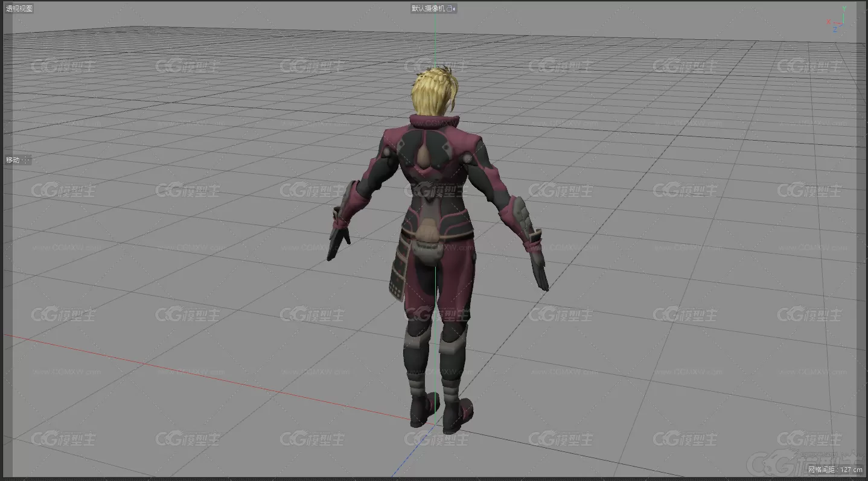Screen dimensions: 868x481
Task: Click the camera icon beside 默认摄像机
Action: tap(450, 8)
